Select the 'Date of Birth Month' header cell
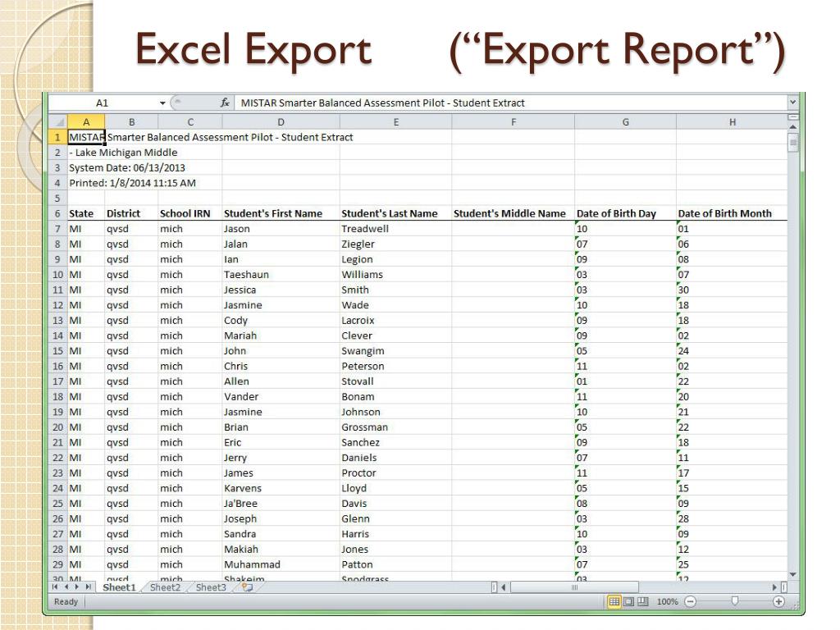Screen dimensions: 840x630 click(732, 213)
